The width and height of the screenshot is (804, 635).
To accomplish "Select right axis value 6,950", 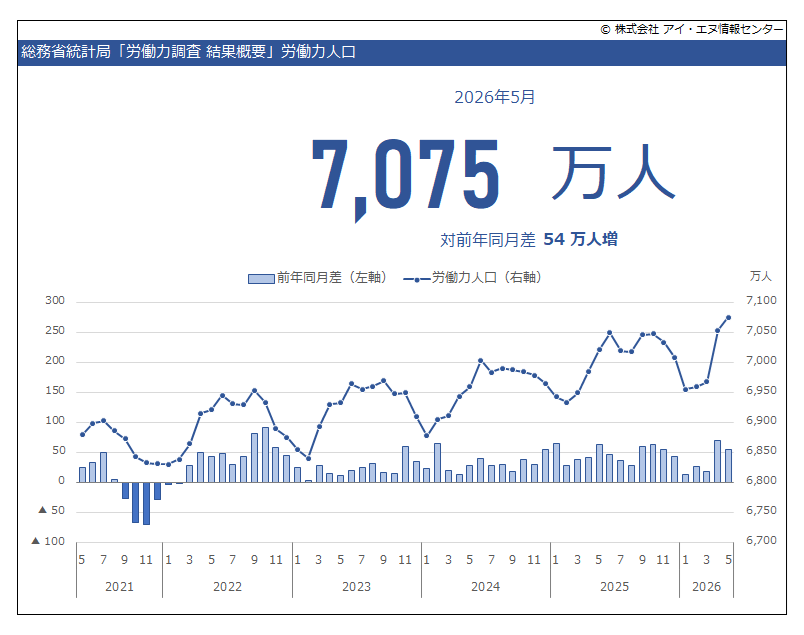I will 761,391.
